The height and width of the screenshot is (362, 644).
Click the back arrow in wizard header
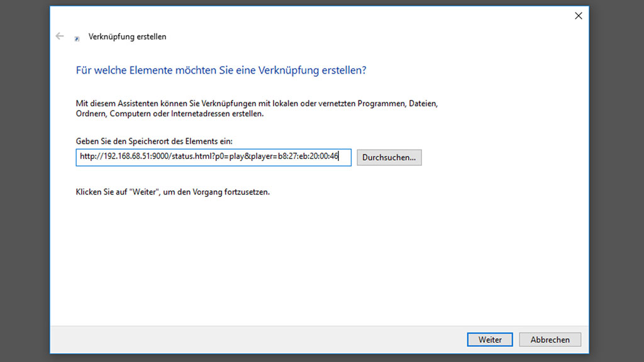point(60,36)
